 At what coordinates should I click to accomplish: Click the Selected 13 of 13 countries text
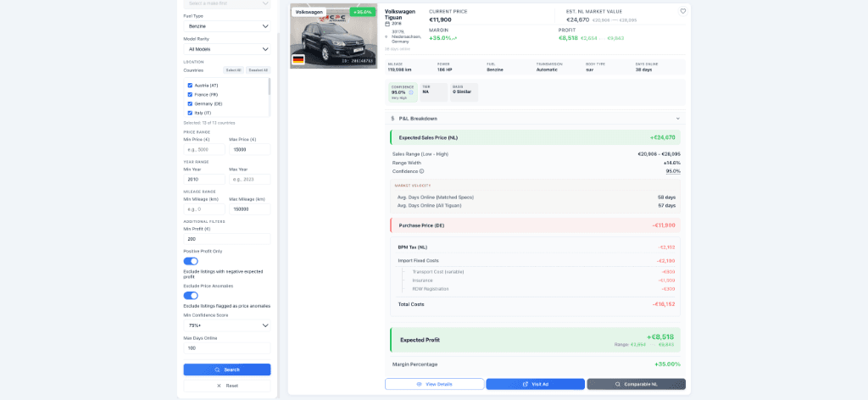coord(209,123)
